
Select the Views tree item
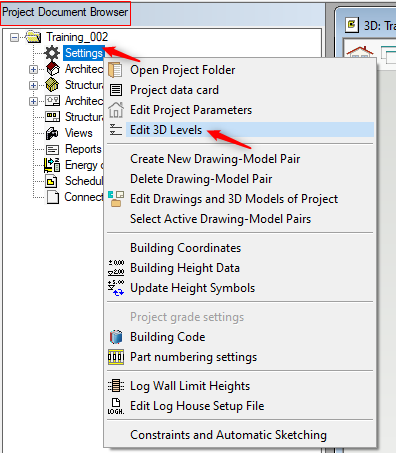pyautogui.click(x=79, y=133)
